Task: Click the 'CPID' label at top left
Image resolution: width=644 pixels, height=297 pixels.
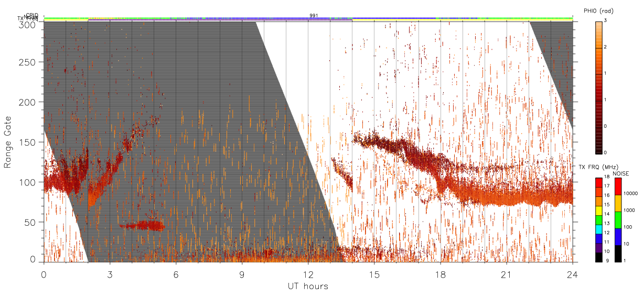Action: pyautogui.click(x=32, y=15)
